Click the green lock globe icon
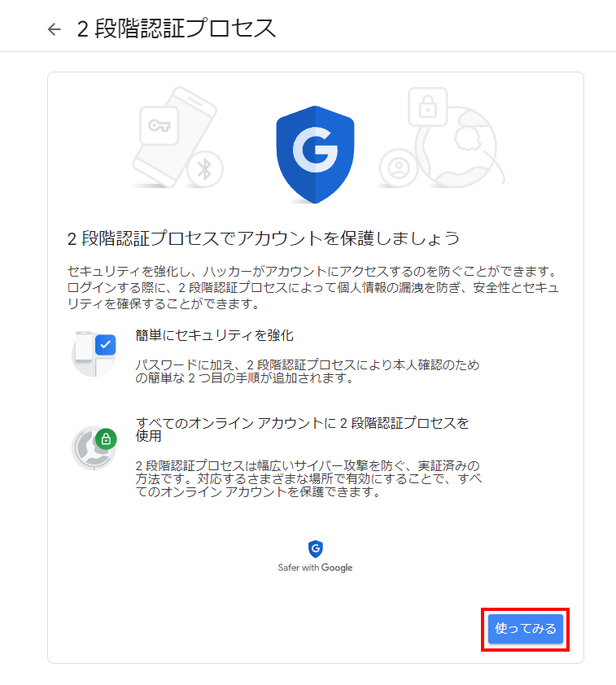The width and height of the screenshot is (616, 685). [94, 447]
